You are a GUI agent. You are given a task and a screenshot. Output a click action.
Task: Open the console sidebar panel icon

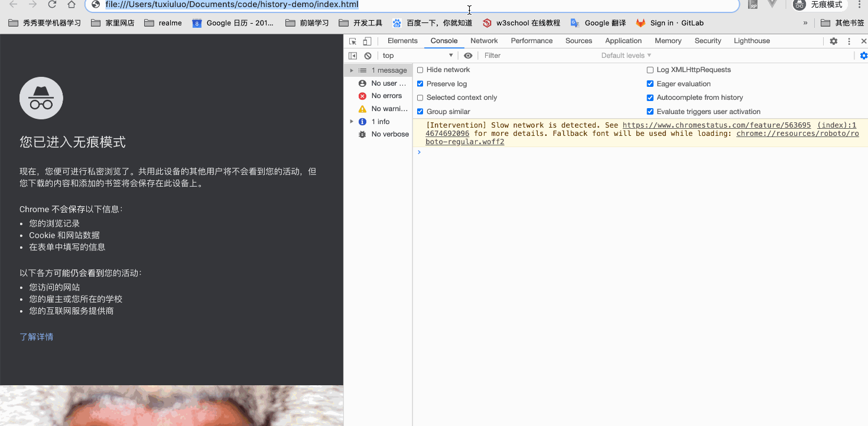point(353,55)
